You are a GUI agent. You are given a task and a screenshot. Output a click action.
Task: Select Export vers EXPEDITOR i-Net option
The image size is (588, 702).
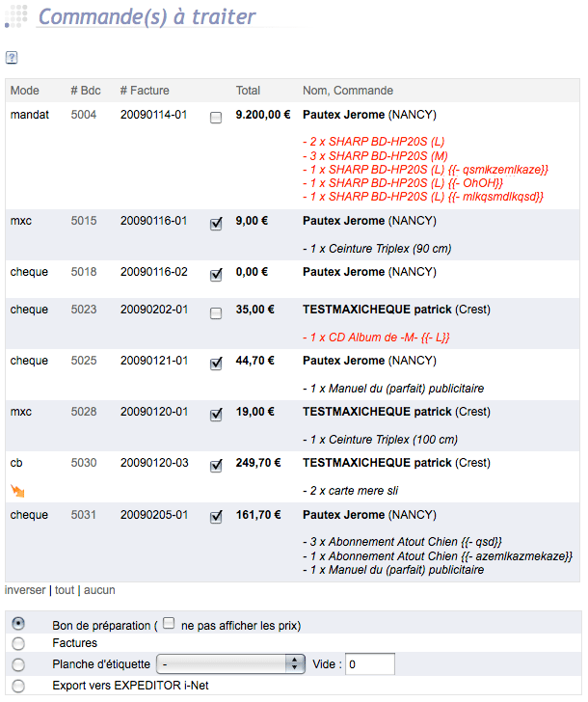[x=18, y=686]
